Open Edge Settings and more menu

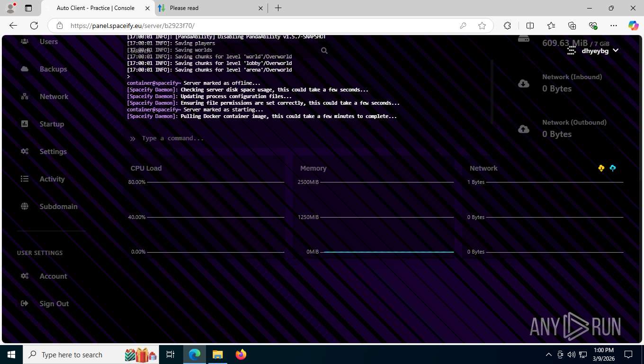coord(614,26)
